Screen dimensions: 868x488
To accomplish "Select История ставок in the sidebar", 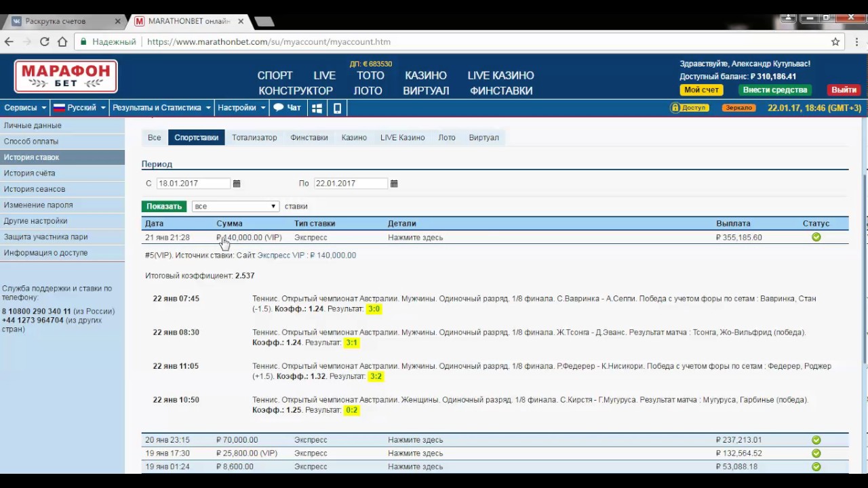I will pos(62,157).
